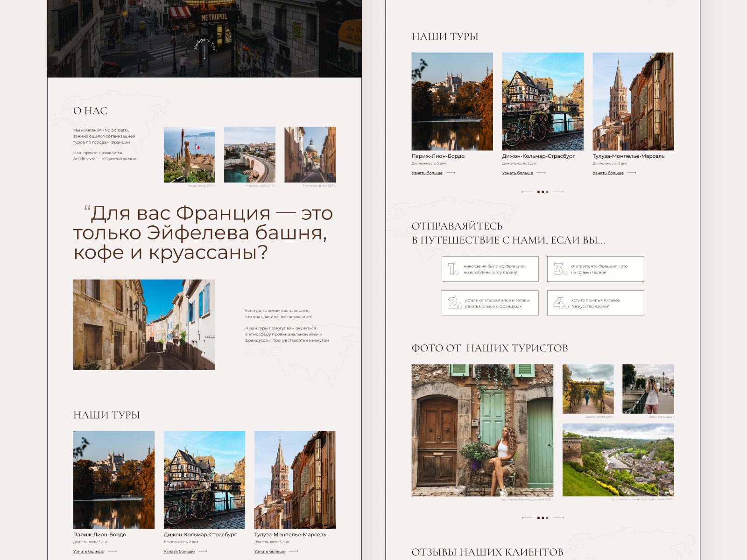
Task: Click card 'никогда не были во Франции'
Action: [x=490, y=269]
